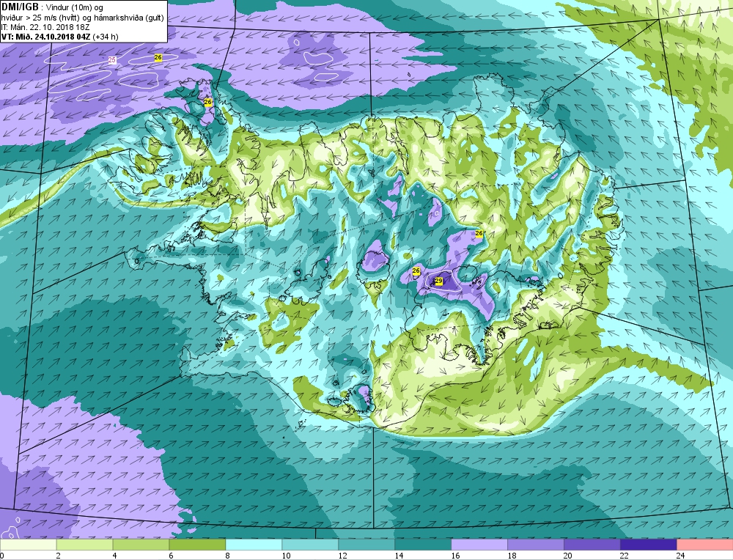The image size is (733, 560).
Task: Select the turquoise 10–12 m/s legend swatch
Action: point(310,545)
